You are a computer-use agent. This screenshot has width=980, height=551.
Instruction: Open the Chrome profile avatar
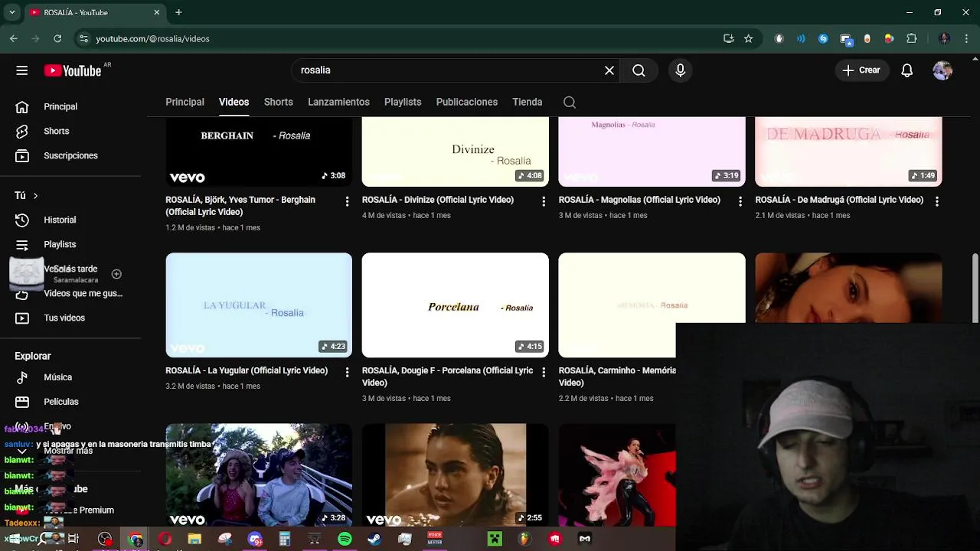point(944,38)
